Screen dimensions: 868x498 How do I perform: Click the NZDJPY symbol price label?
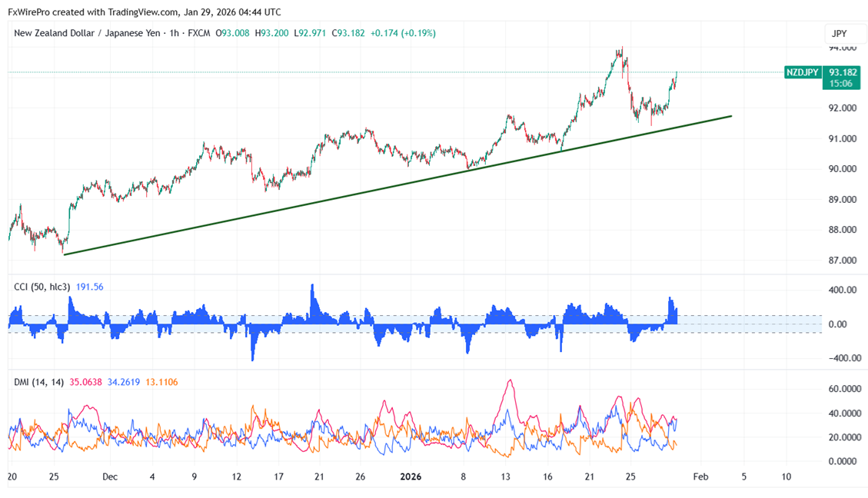click(802, 72)
